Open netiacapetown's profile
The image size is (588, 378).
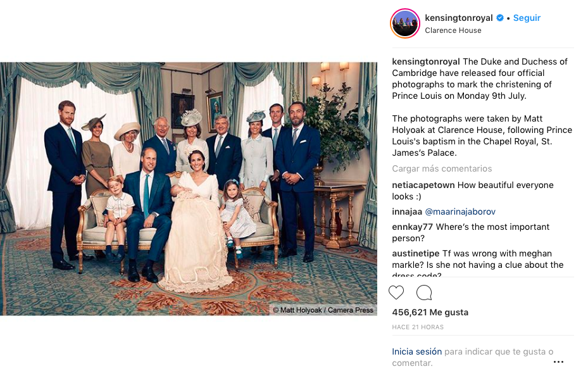pyautogui.click(x=423, y=186)
